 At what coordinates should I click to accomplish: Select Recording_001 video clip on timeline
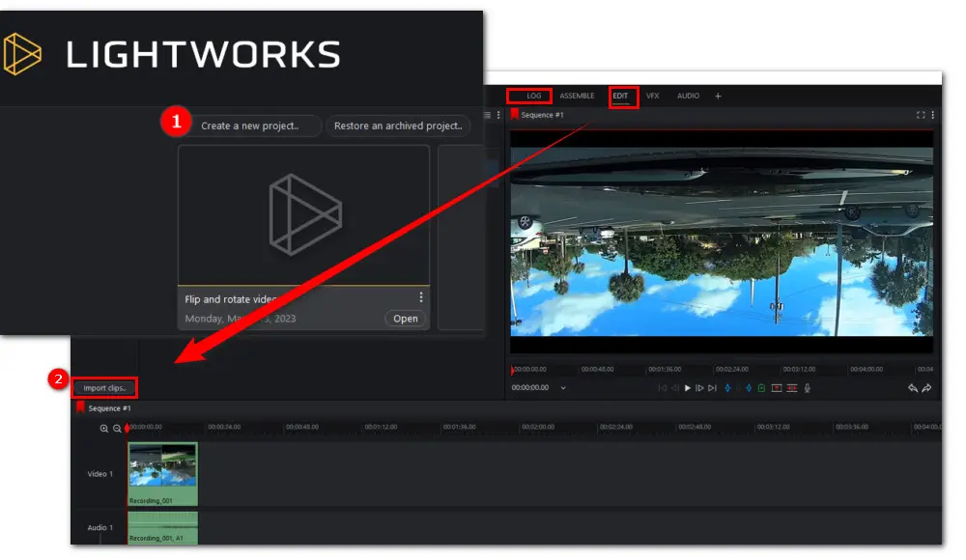[162, 474]
